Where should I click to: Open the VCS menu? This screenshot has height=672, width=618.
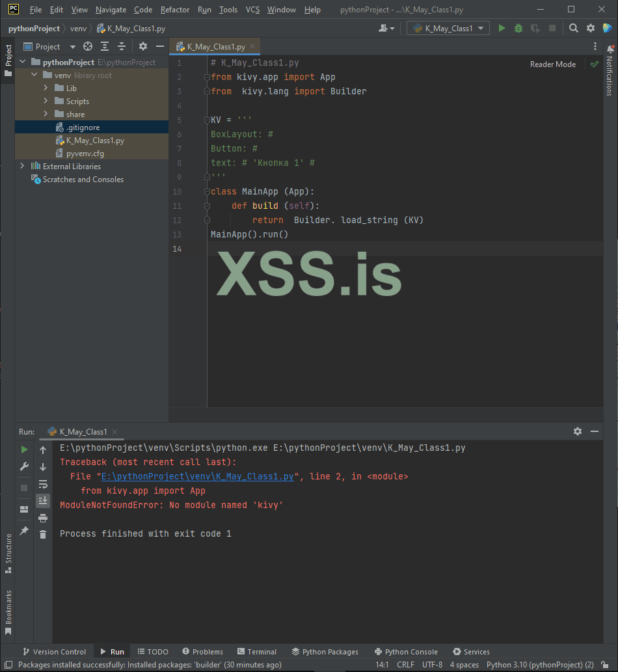252,9
